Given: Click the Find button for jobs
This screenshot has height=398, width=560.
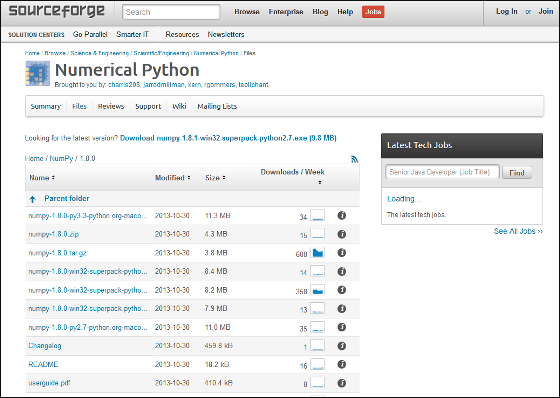Looking at the screenshot, I should [517, 173].
